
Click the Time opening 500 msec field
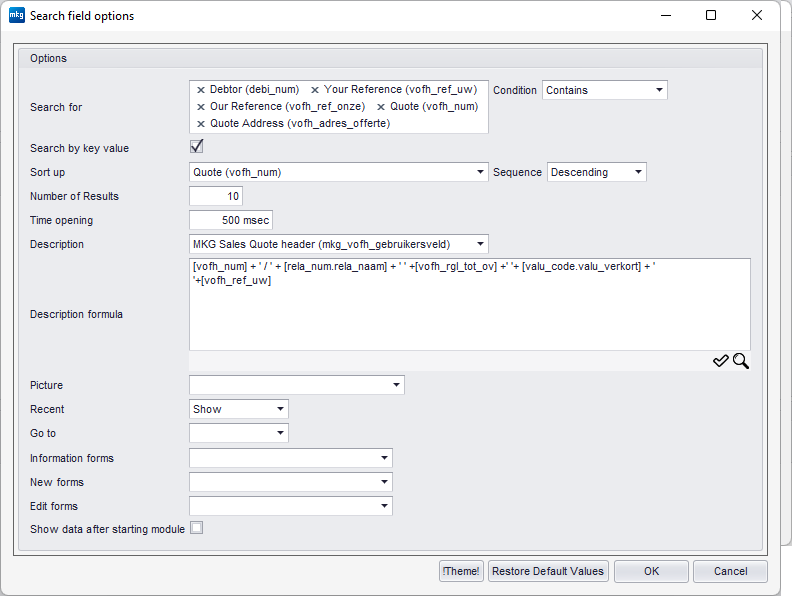[x=231, y=220]
